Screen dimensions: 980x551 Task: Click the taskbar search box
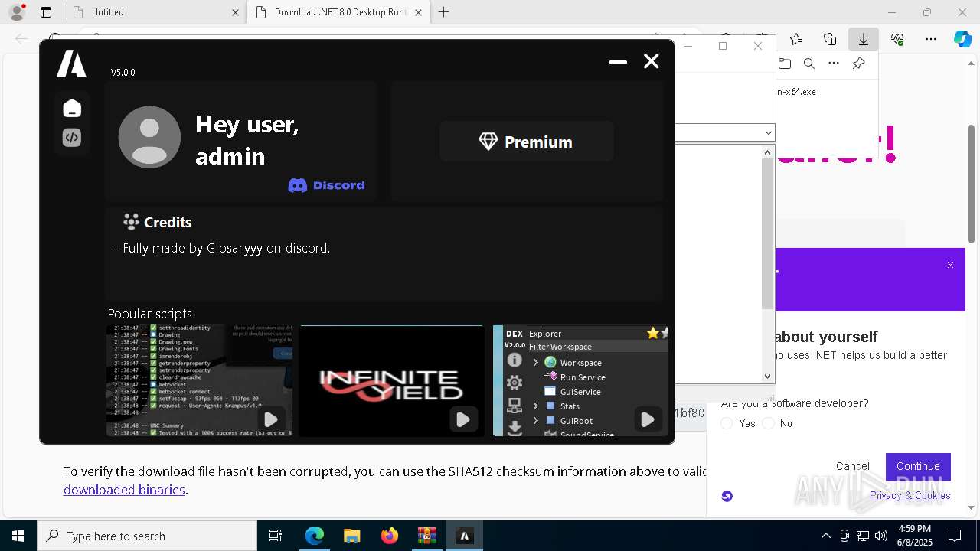coord(147,536)
